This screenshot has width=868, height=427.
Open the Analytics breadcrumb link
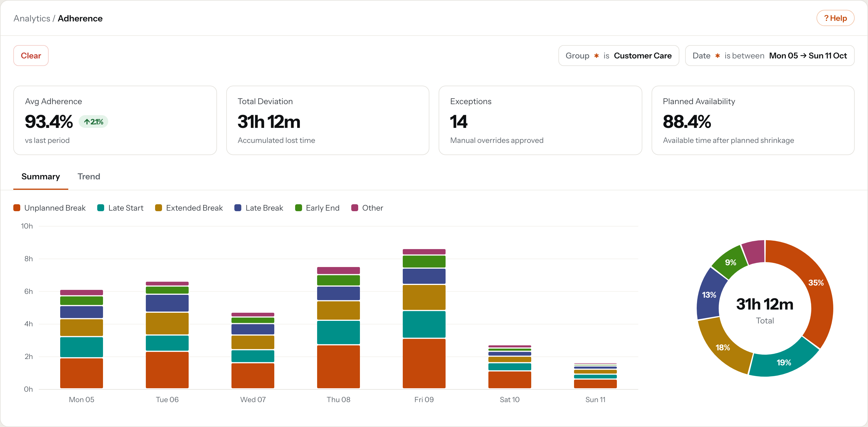click(x=32, y=19)
